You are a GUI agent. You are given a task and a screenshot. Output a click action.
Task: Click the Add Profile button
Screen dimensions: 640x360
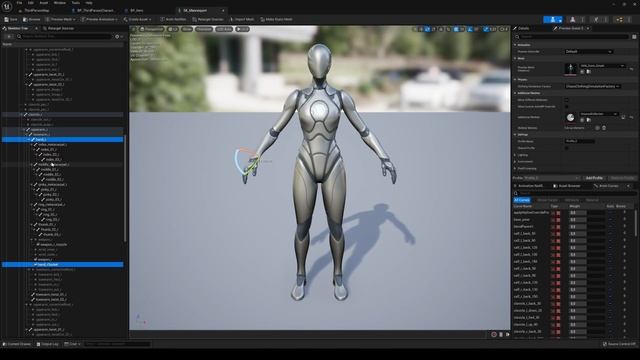594,178
